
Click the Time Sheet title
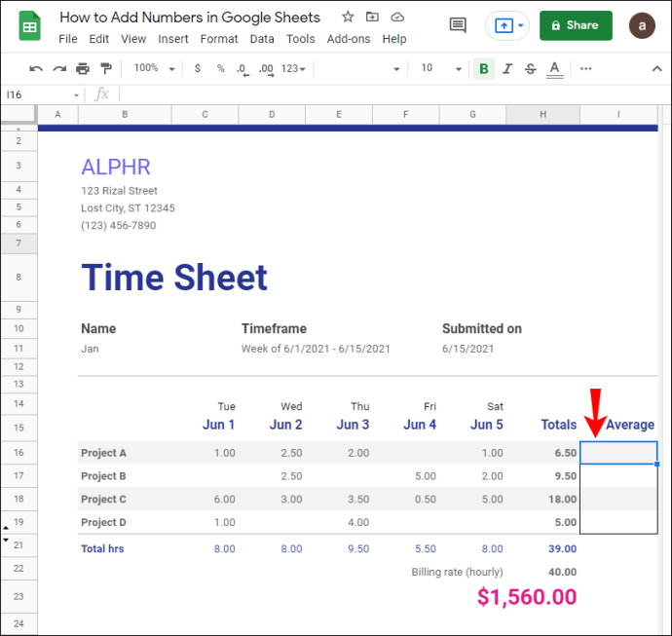(x=174, y=278)
